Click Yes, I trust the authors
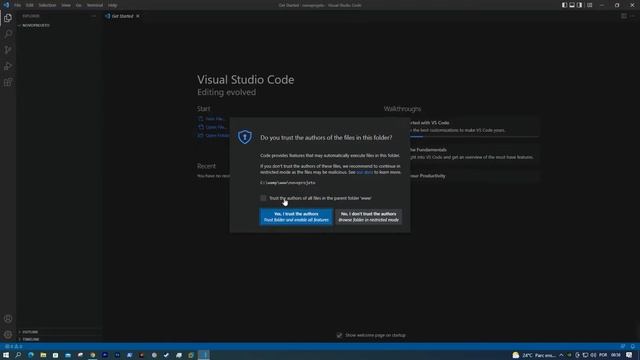Viewport: 640px width, 360px height. pyautogui.click(x=296, y=217)
